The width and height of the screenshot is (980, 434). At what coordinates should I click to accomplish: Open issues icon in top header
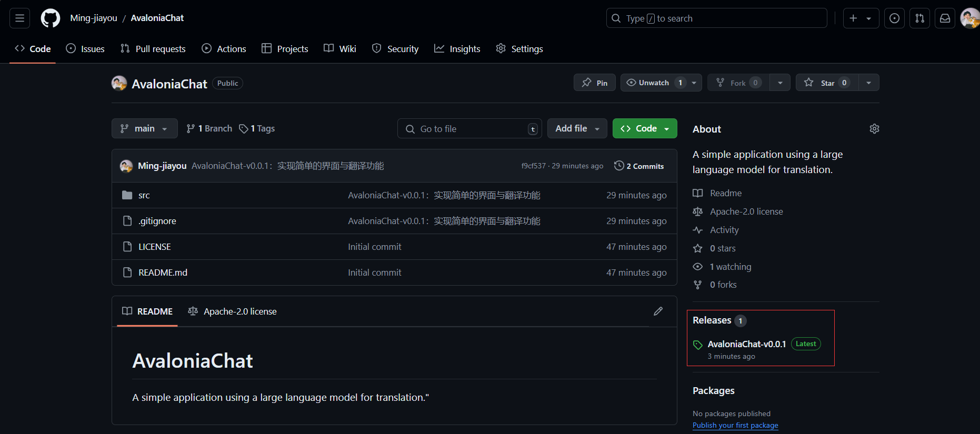click(x=894, y=18)
